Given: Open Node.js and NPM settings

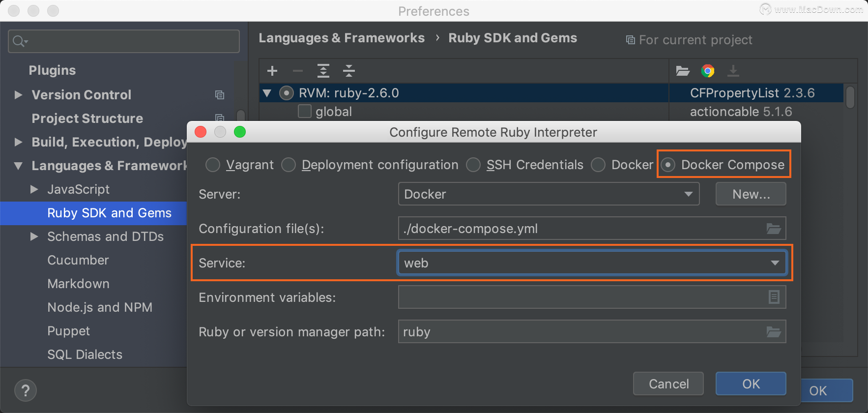Looking at the screenshot, I should (100, 307).
